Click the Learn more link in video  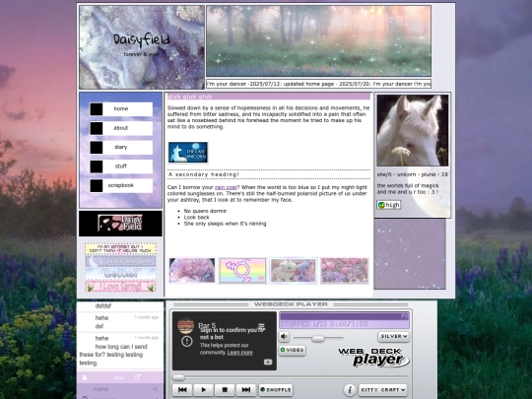[x=239, y=353]
